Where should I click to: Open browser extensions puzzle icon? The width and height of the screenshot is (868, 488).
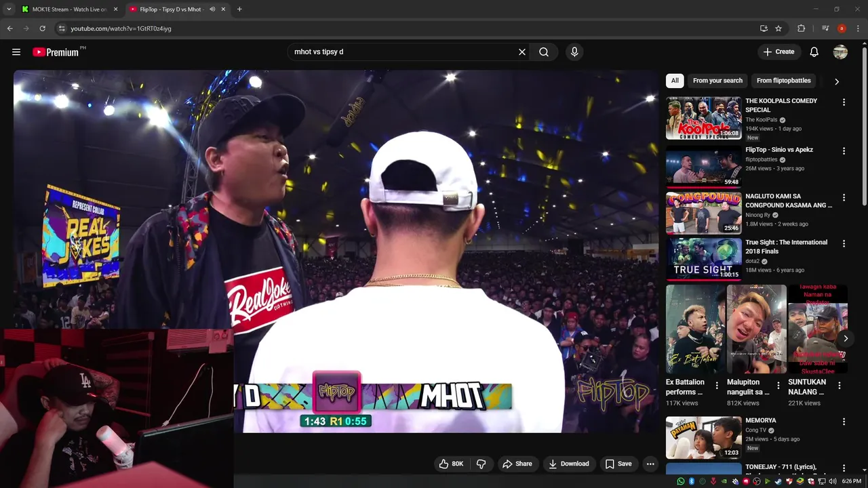[802, 28]
